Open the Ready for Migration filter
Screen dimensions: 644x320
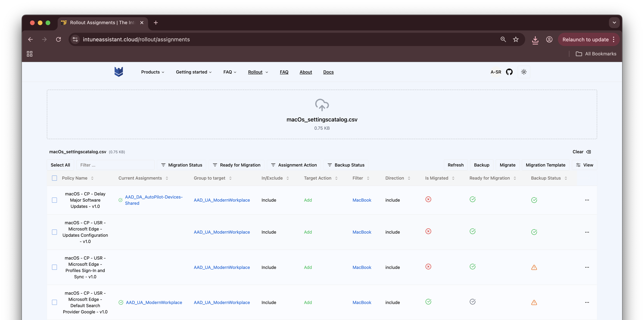(236, 165)
